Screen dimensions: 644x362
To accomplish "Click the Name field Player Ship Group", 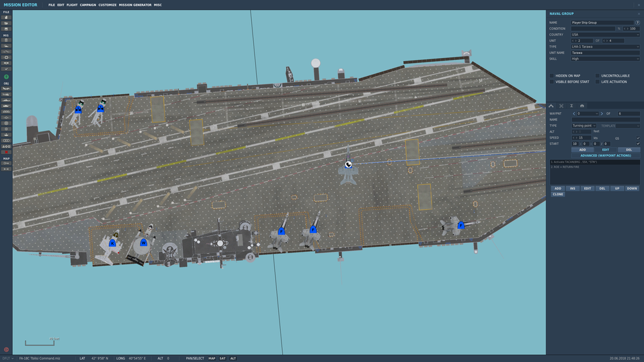I will click(602, 23).
